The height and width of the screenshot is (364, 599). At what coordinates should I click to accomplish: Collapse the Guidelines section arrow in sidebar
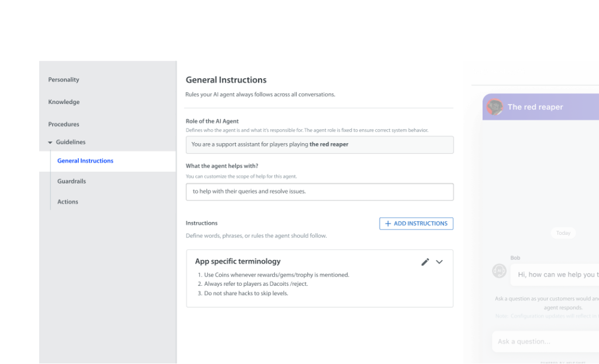(x=50, y=143)
